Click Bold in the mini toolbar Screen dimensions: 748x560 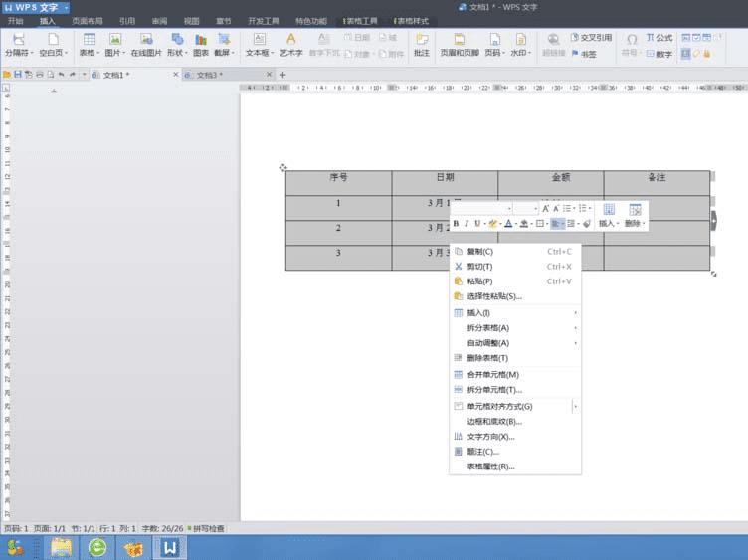click(x=456, y=223)
